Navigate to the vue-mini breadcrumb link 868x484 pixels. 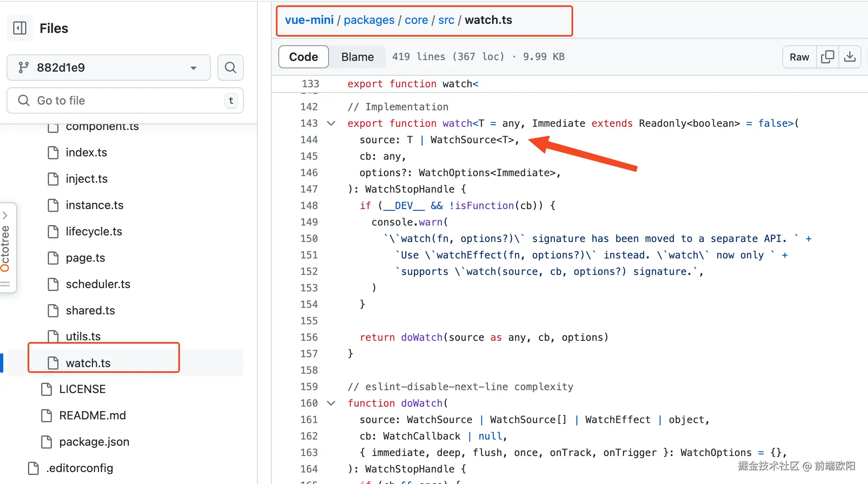pos(309,20)
